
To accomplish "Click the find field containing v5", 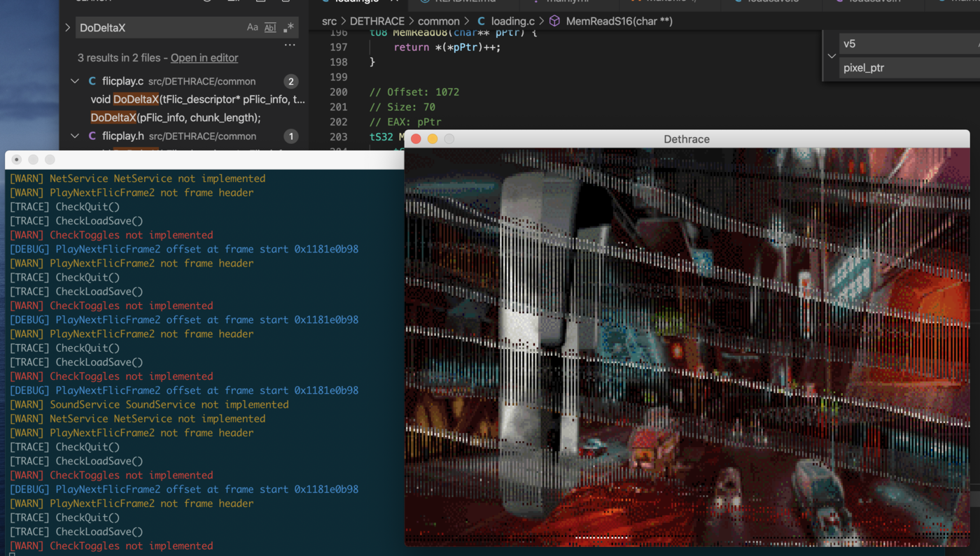I will tap(908, 43).
